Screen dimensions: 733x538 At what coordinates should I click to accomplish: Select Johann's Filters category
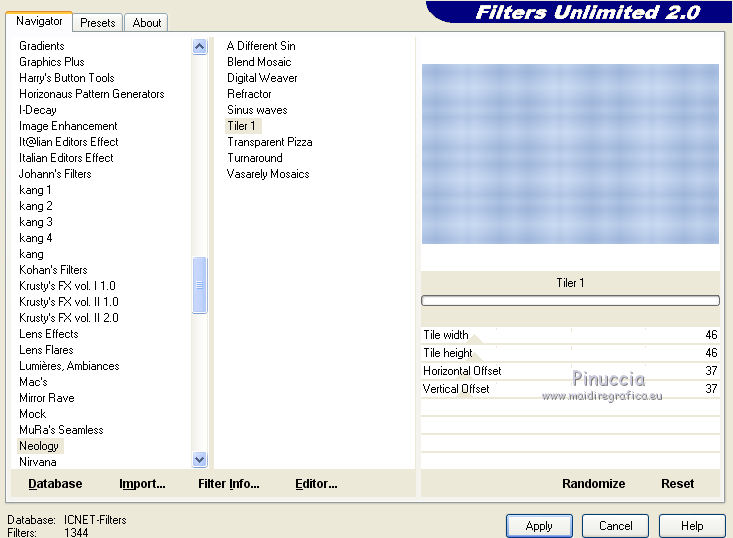pyautogui.click(x=55, y=174)
